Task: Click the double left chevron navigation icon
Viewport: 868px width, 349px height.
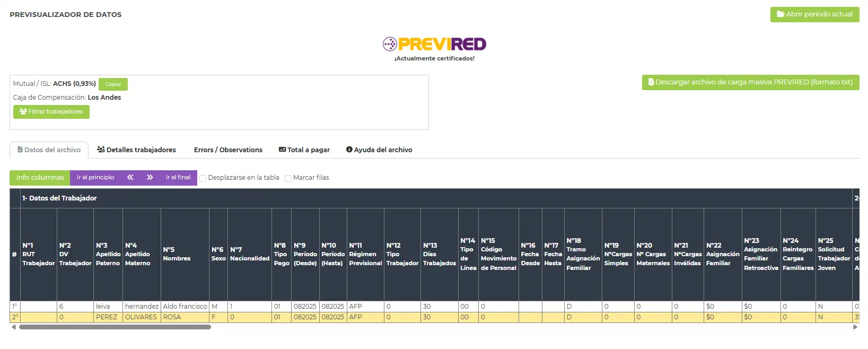Action: pyautogui.click(x=130, y=178)
